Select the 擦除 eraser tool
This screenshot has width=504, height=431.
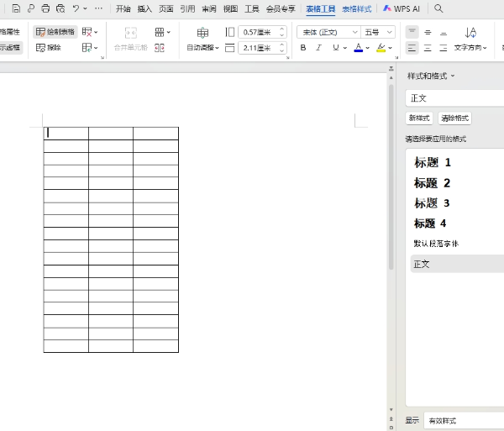49,48
